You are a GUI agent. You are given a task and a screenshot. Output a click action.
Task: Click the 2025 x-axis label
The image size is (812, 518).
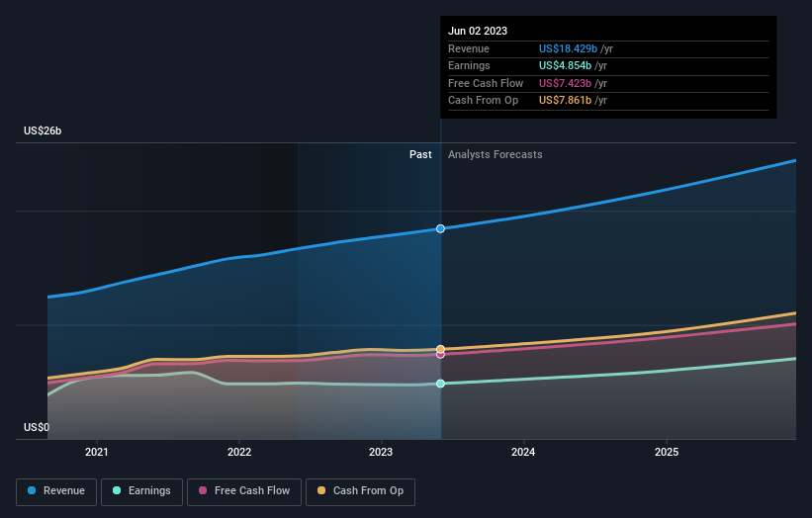pos(667,452)
